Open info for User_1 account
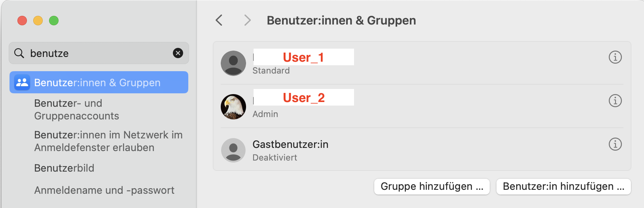This screenshot has height=208, width=644. (615, 57)
